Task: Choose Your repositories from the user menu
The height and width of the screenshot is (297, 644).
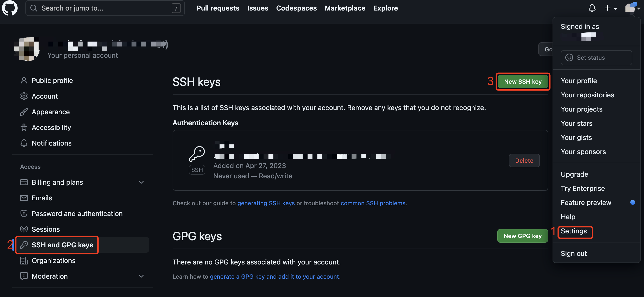Action: (587, 95)
